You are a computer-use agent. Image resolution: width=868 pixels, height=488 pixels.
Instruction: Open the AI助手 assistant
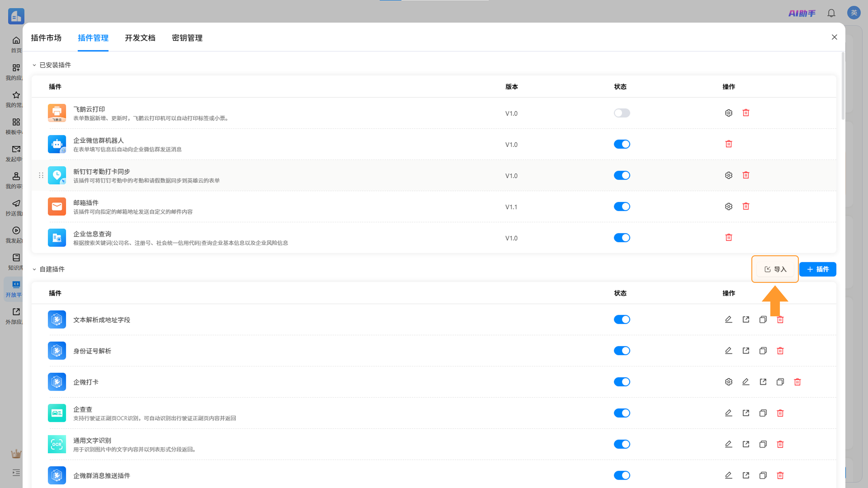pyautogui.click(x=802, y=13)
